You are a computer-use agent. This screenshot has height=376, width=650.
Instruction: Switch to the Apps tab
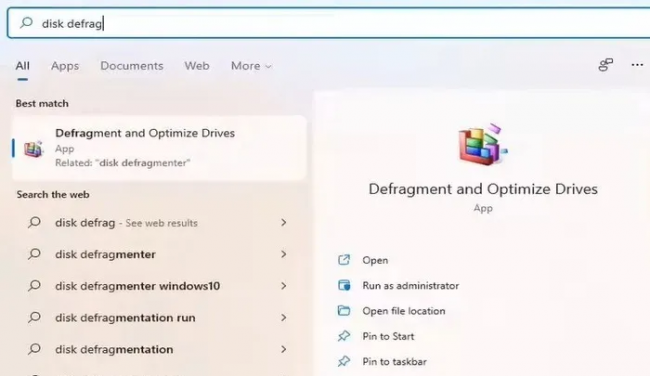pos(65,66)
